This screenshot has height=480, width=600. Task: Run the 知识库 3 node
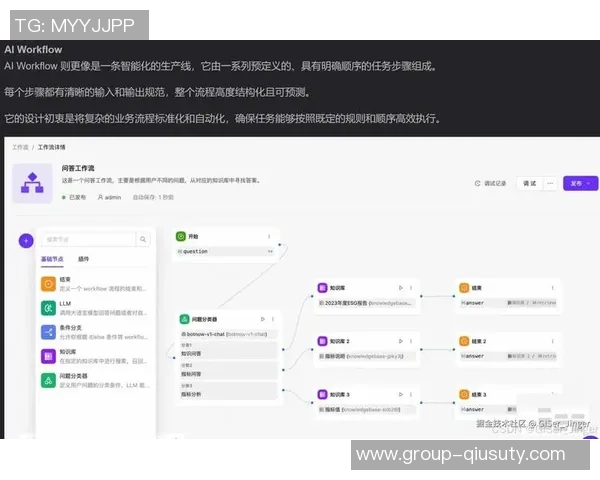coord(401,394)
